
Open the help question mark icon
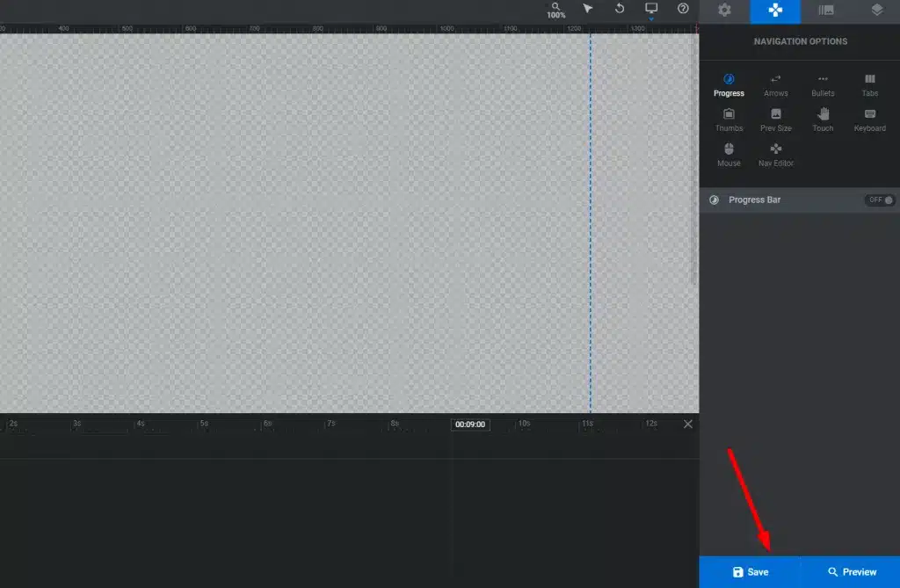point(683,9)
